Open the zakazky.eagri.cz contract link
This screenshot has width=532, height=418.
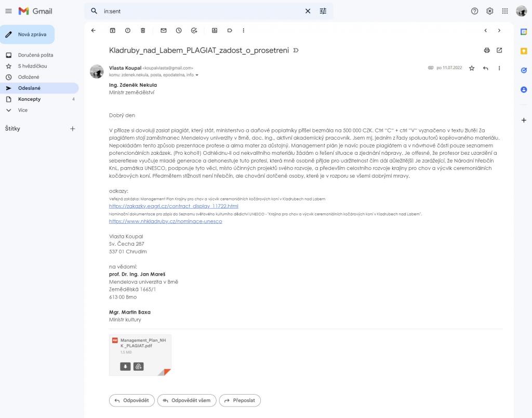[x=174, y=206]
